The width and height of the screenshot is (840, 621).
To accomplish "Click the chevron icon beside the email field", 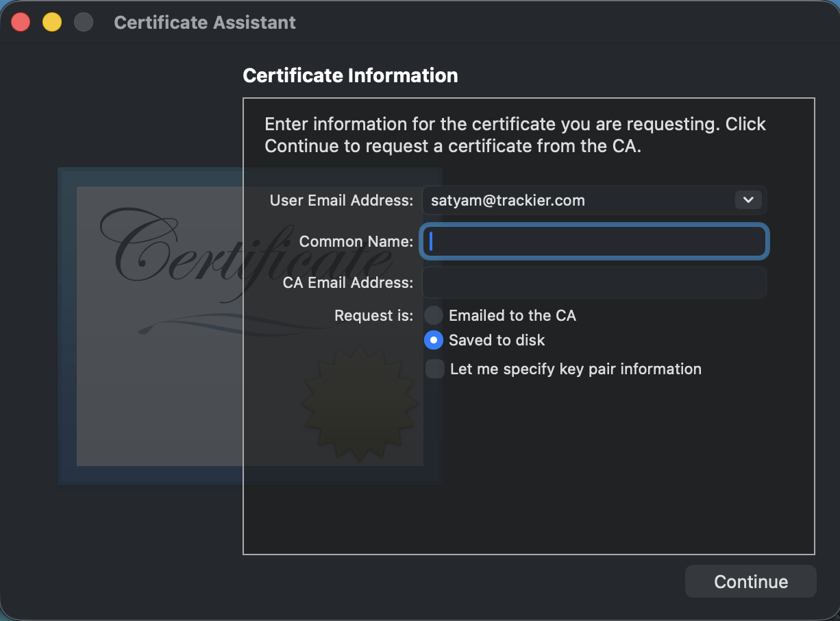I will (748, 200).
